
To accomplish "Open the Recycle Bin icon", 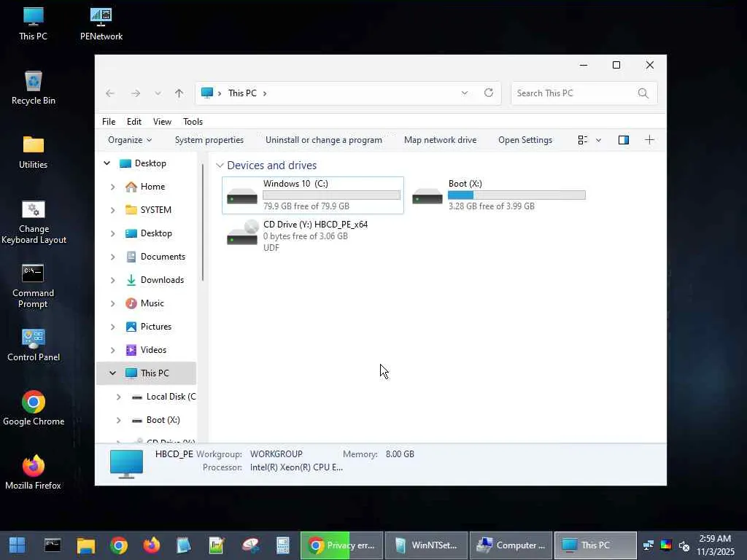I will pos(33,88).
